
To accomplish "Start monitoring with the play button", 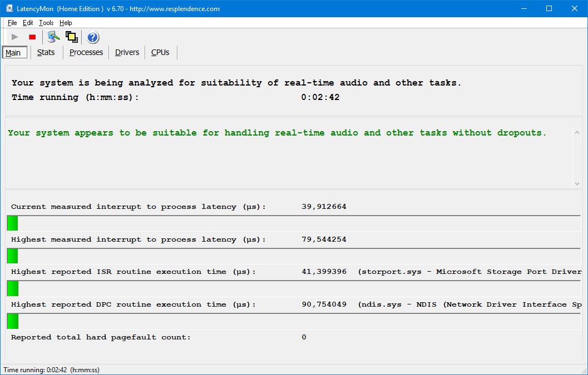I will (x=15, y=37).
